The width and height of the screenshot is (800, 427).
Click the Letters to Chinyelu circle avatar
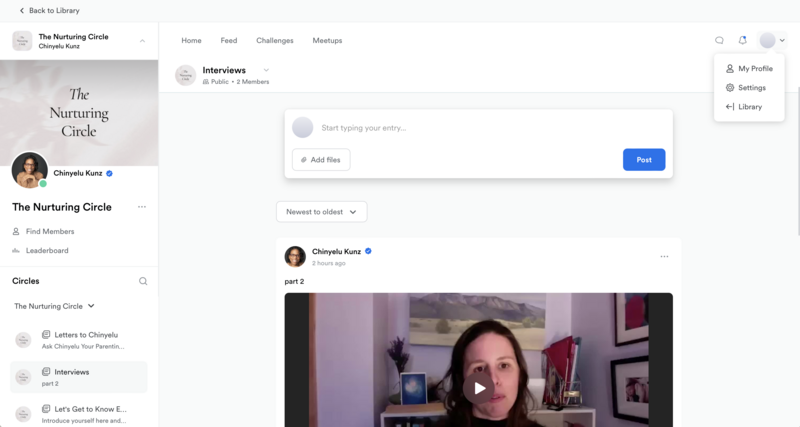click(x=23, y=340)
